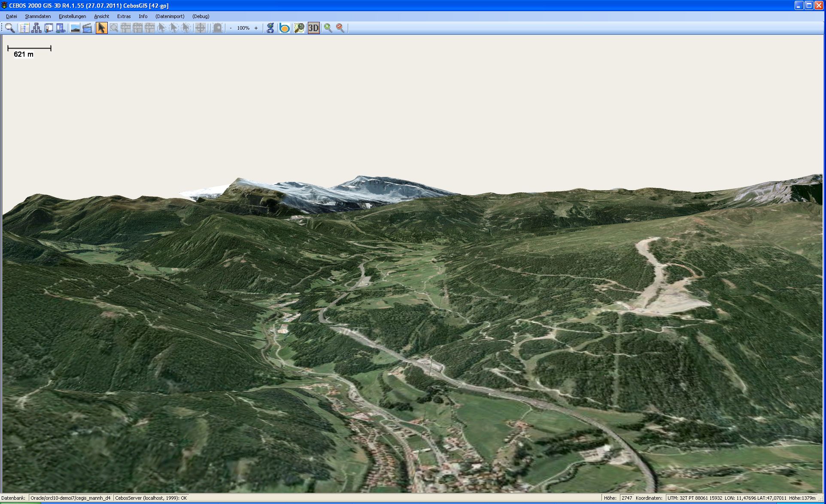Select the arrow pointer tool
Screen dimensions: 826x504
click(x=101, y=28)
